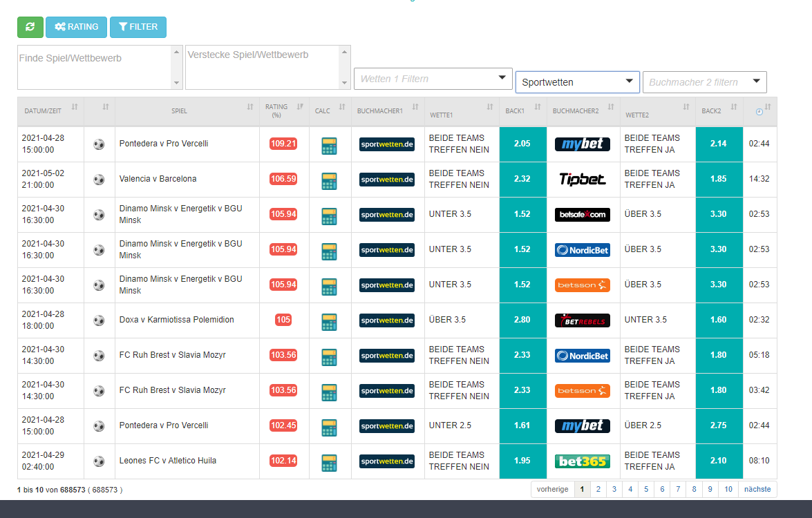Screen dimensions: 812x518
Task: Click the 102.14 rating badge
Action: (x=283, y=461)
